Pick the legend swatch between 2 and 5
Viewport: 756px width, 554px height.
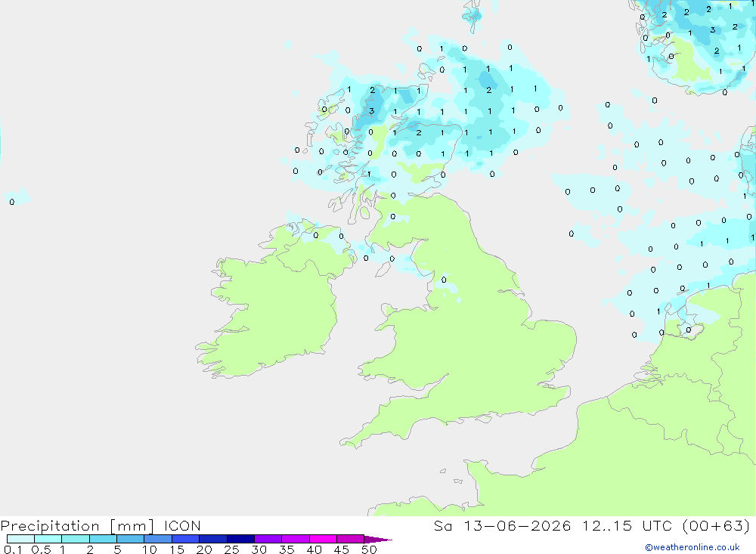103,539
